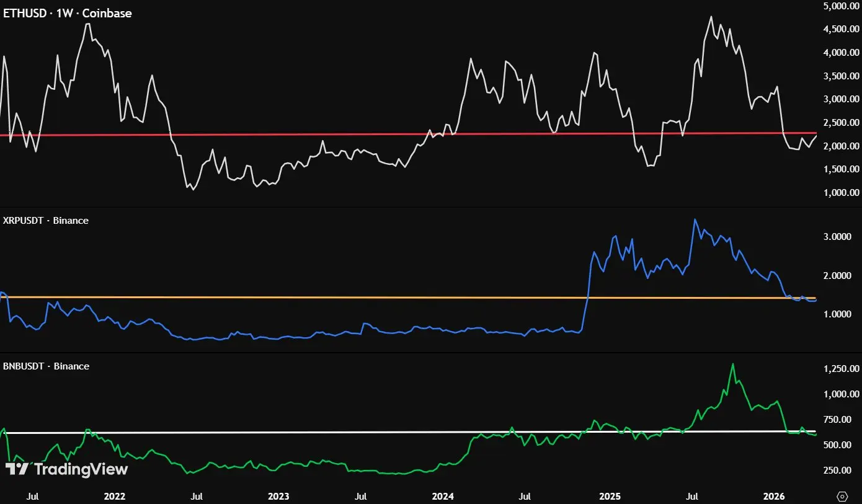
Task: Select the "BNBUSDT · Binance" pane label
Action: point(47,366)
